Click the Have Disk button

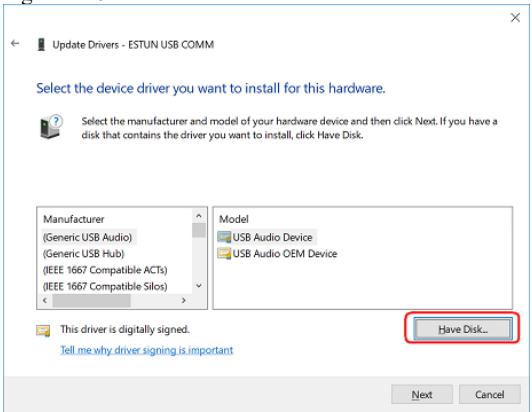tap(463, 329)
